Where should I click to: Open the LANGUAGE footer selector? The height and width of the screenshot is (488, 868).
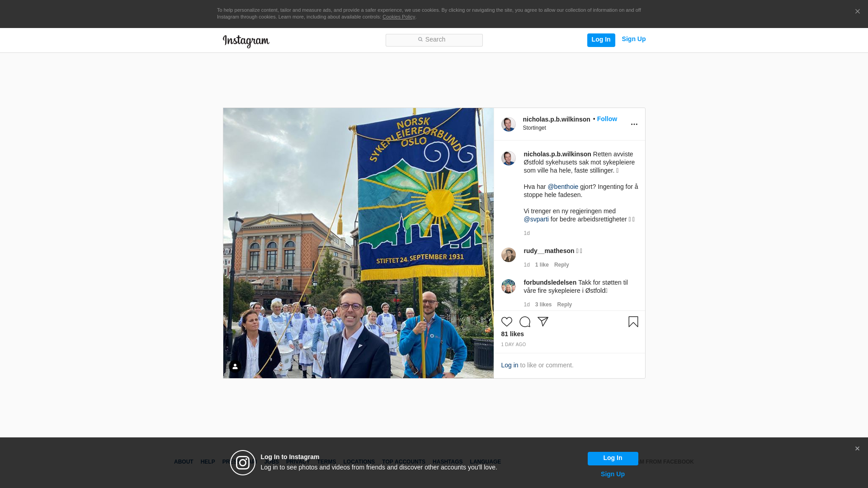coord(485,462)
